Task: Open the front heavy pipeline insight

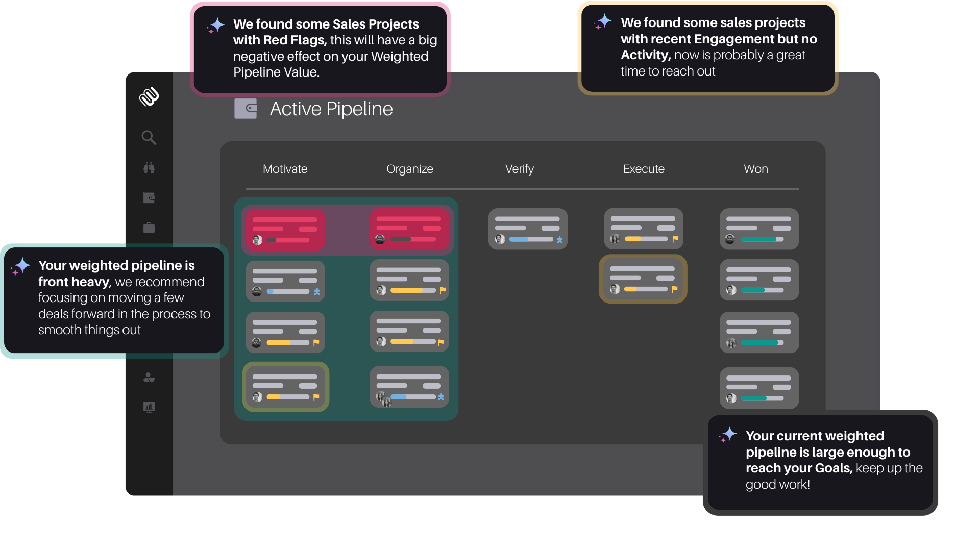Action: [114, 300]
